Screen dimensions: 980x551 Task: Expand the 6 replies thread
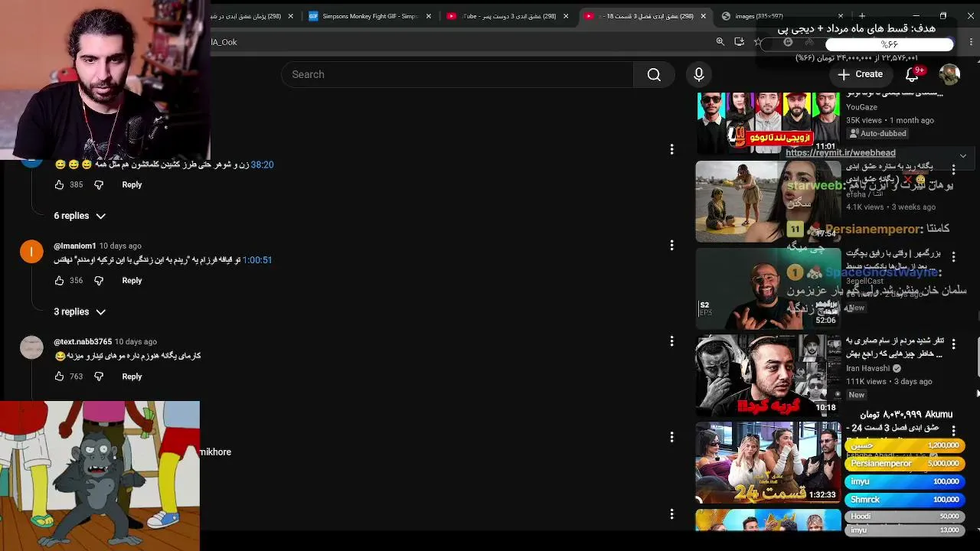79,216
